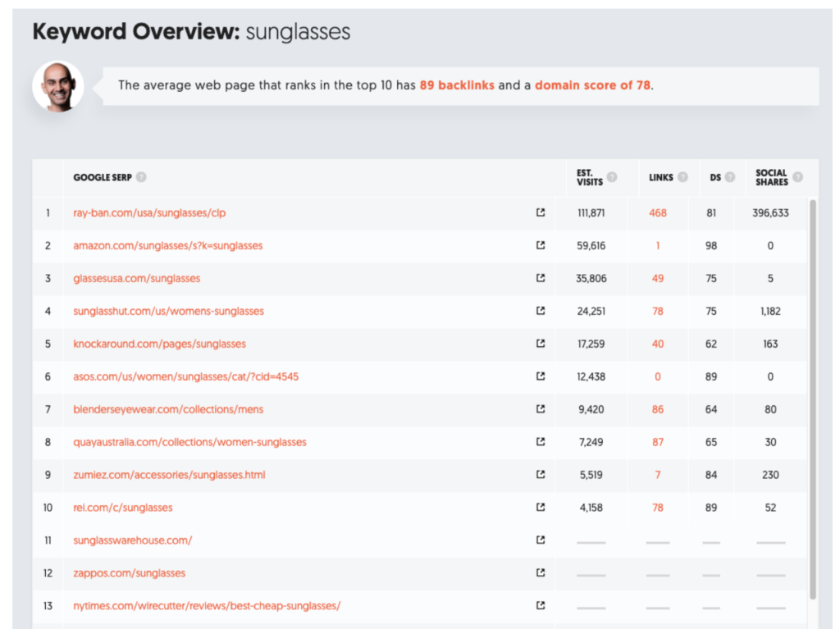This screenshot has width=840, height=629.
Task: Click external link icon for sunglasshut.com row
Action: [x=541, y=311]
